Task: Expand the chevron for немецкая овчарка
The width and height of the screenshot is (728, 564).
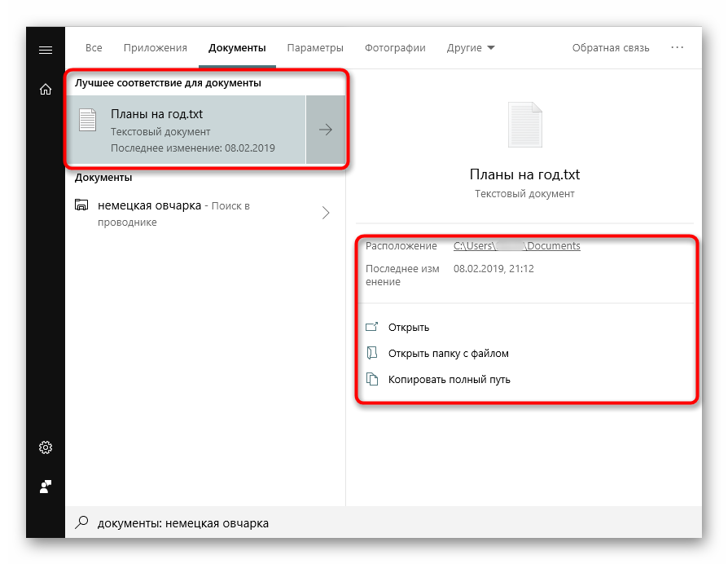Action: pos(326,213)
